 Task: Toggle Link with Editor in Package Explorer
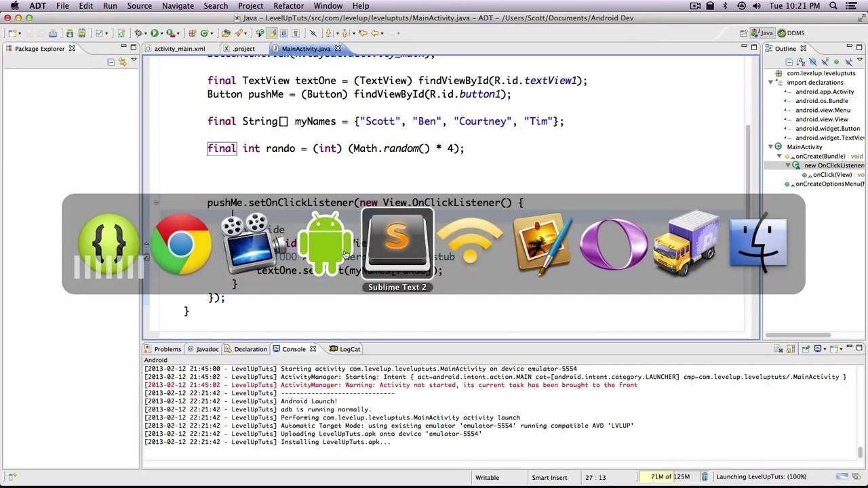point(123,62)
